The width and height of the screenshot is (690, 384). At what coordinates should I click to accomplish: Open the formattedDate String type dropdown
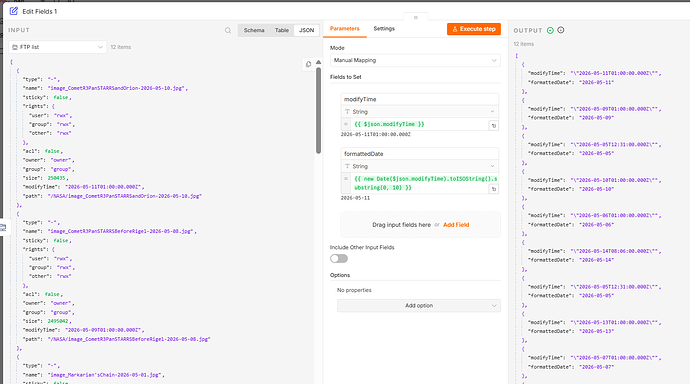[420, 166]
